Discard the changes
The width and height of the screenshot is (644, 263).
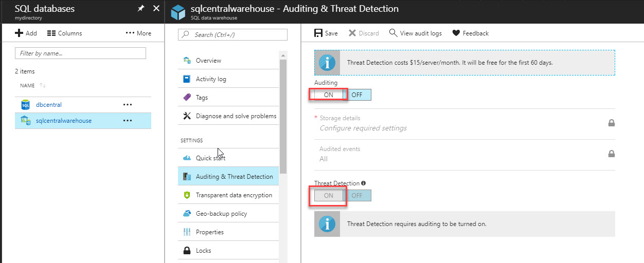[x=364, y=33]
